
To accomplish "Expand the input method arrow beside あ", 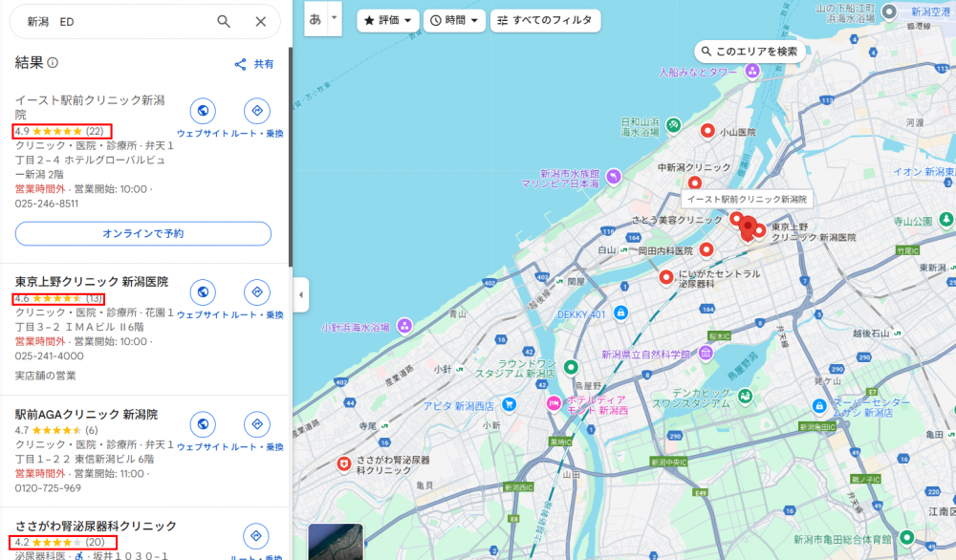I will [334, 18].
